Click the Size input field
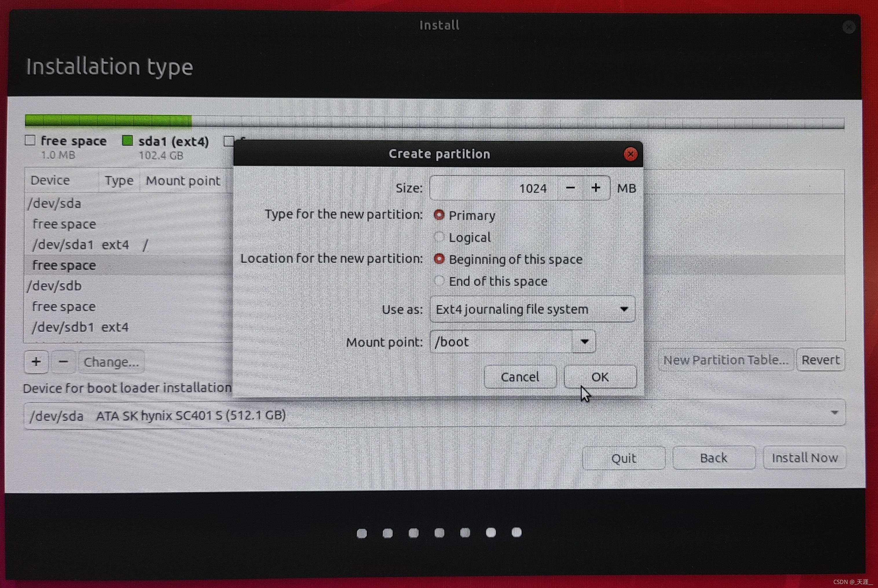878x588 pixels. pyautogui.click(x=493, y=188)
